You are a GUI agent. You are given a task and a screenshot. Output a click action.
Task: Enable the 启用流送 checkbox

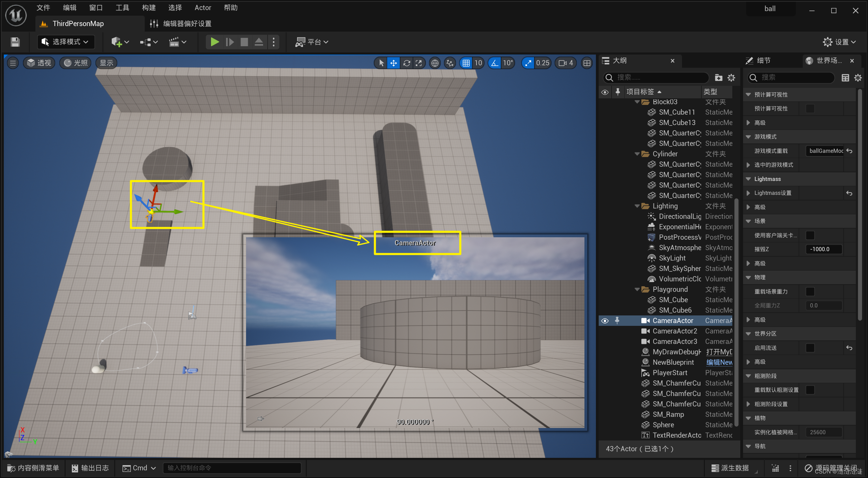click(x=810, y=348)
